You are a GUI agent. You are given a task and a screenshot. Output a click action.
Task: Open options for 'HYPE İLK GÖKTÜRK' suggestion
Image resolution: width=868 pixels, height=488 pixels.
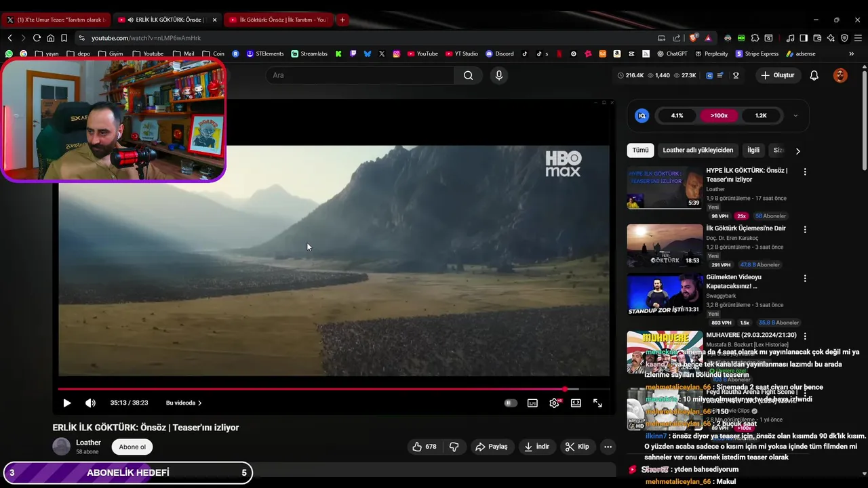(805, 172)
